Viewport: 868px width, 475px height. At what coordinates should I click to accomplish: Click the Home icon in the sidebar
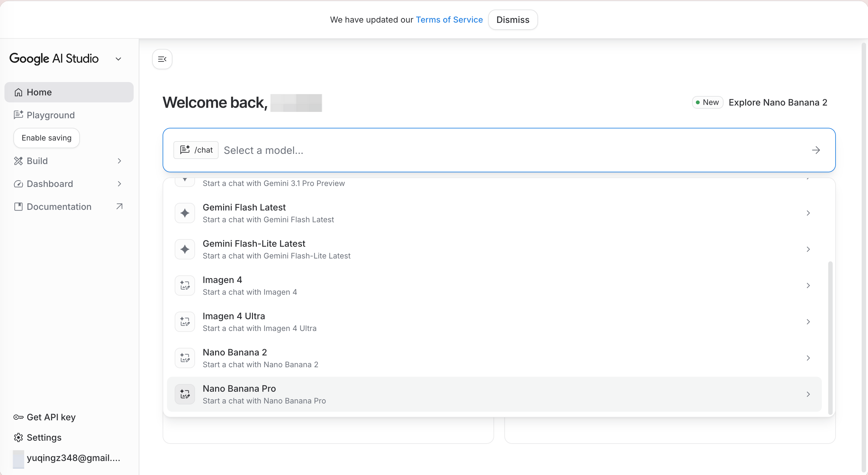(x=18, y=92)
